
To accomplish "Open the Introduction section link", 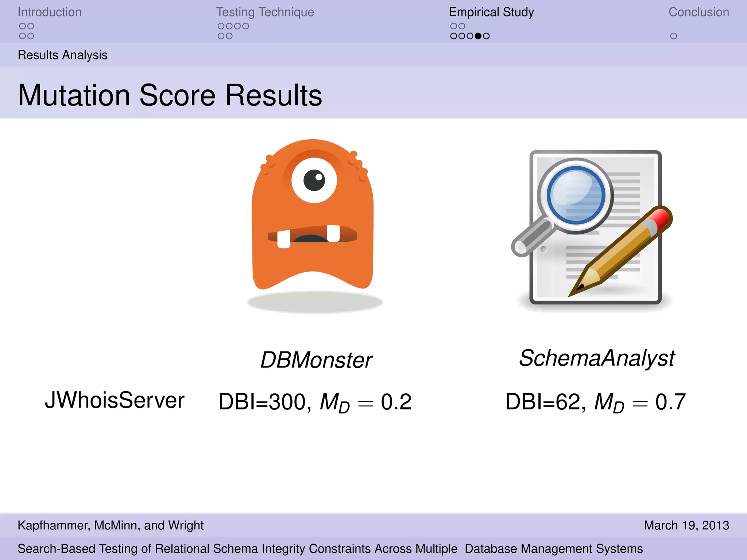I will point(50,12).
